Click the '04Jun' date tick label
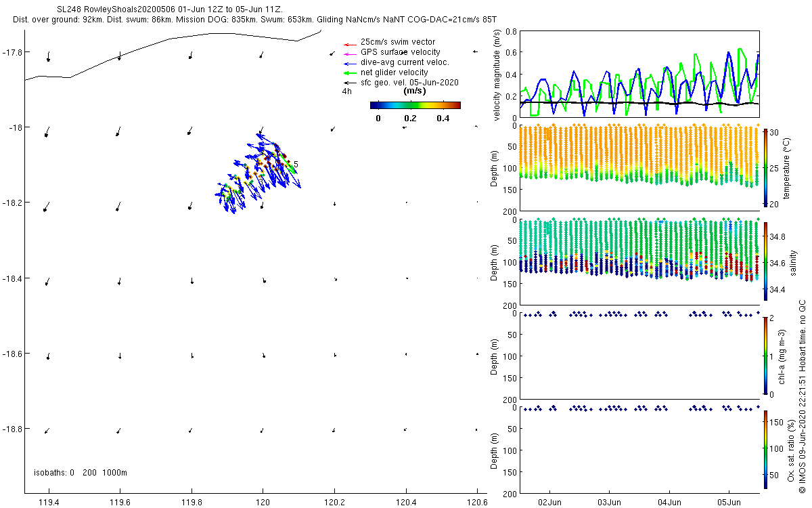Screen dimensions: 812x508 670,502
